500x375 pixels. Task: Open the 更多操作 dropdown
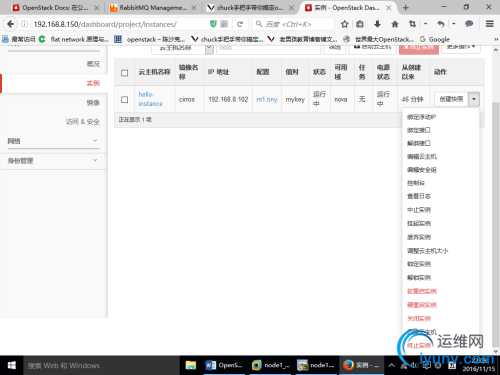click(461, 48)
